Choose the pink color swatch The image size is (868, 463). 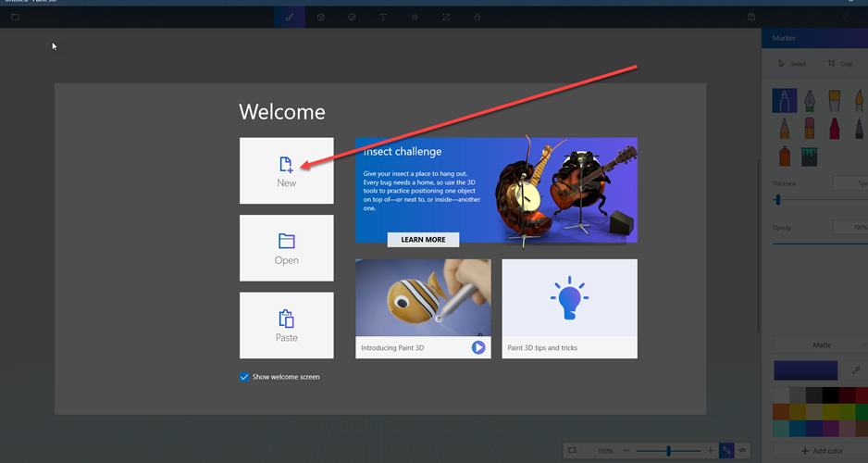pos(847,429)
